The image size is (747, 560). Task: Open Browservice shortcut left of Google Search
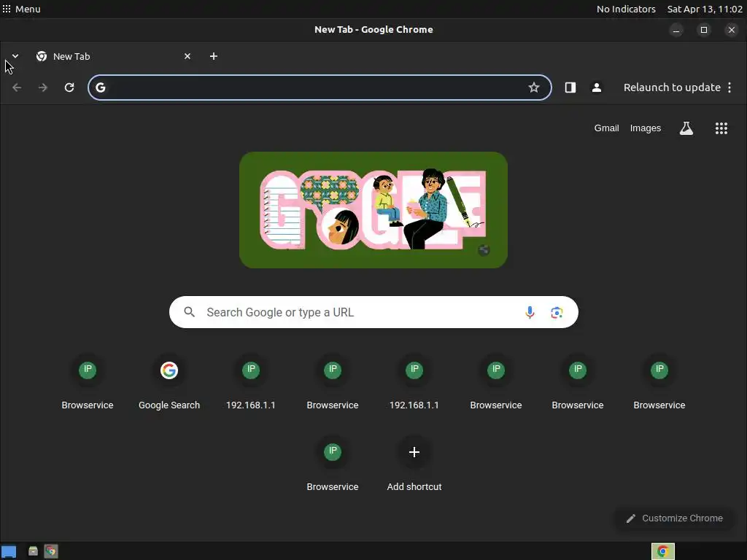(88, 382)
